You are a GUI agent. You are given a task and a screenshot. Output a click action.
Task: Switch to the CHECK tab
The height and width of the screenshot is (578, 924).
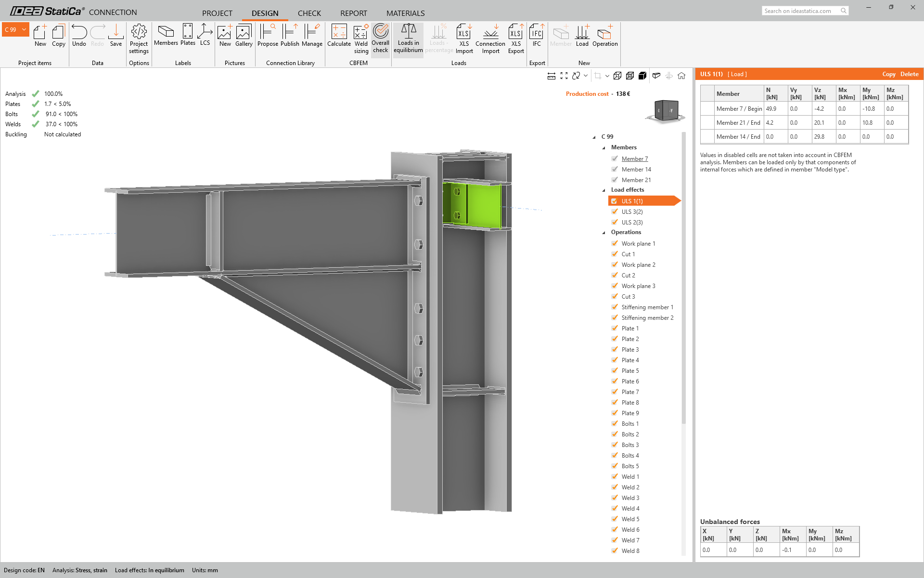[309, 13]
